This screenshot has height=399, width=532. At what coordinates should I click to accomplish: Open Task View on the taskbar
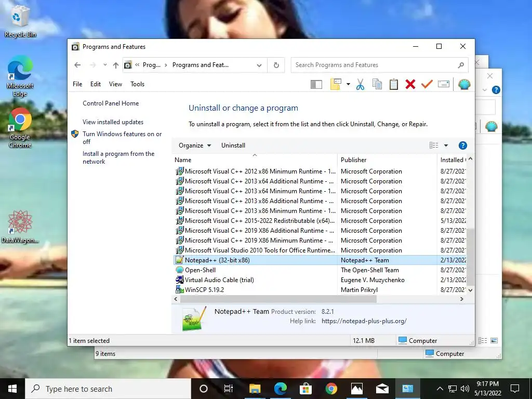point(229,389)
